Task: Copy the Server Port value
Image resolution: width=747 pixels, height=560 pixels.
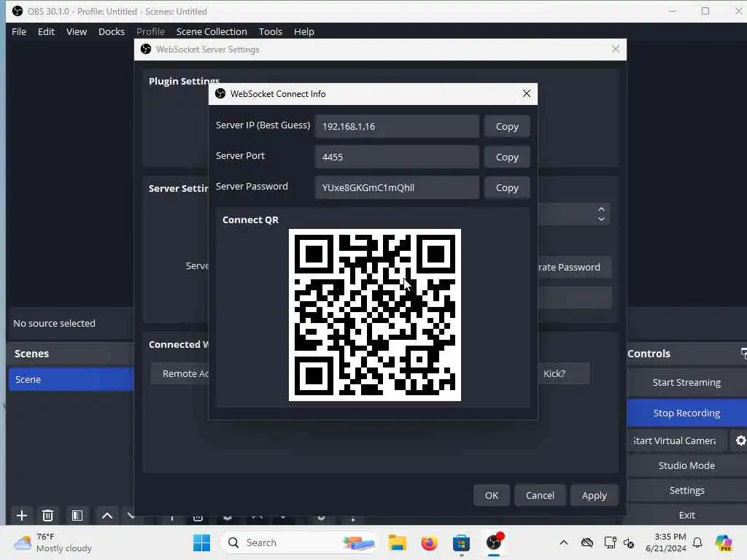Action: pyautogui.click(x=507, y=157)
